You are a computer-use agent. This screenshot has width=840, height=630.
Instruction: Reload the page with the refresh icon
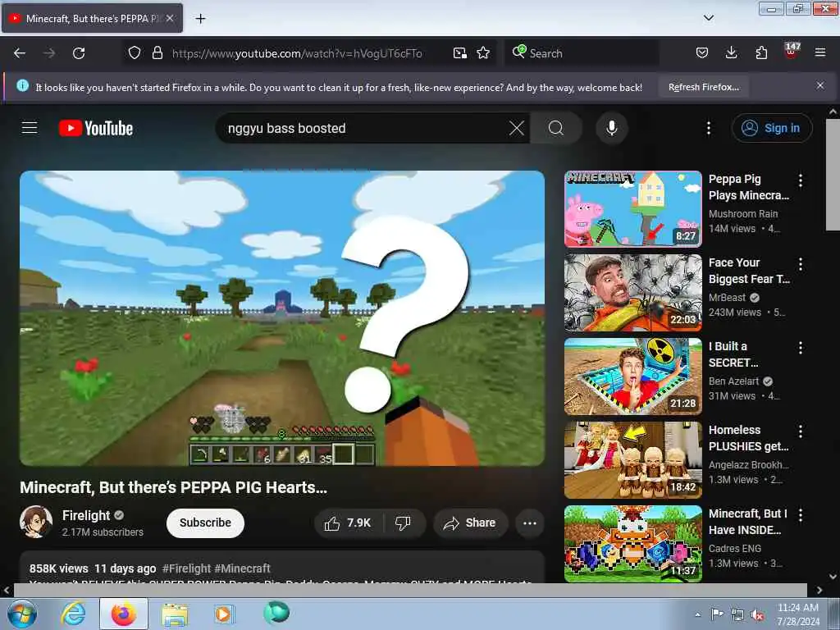(79, 53)
